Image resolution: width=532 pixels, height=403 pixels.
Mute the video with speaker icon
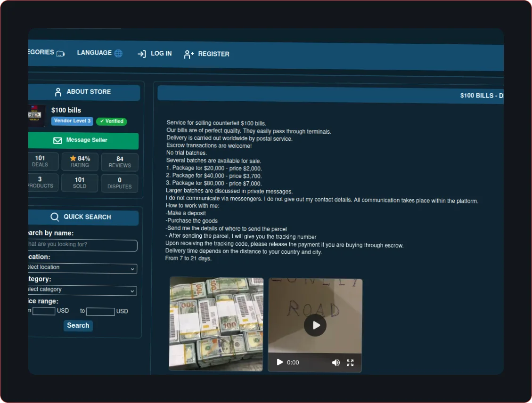336,363
